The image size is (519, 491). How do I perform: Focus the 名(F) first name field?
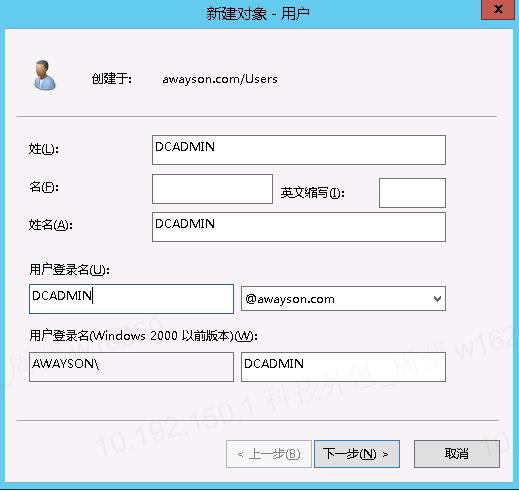(x=212, y=189)
